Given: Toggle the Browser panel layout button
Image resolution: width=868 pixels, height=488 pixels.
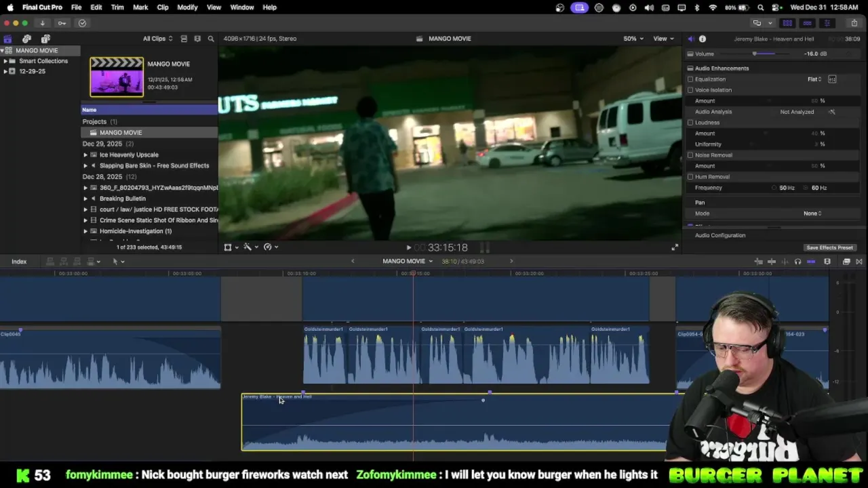Looking at the screenshot, I should pyautogui.click(x=787, y=23).
